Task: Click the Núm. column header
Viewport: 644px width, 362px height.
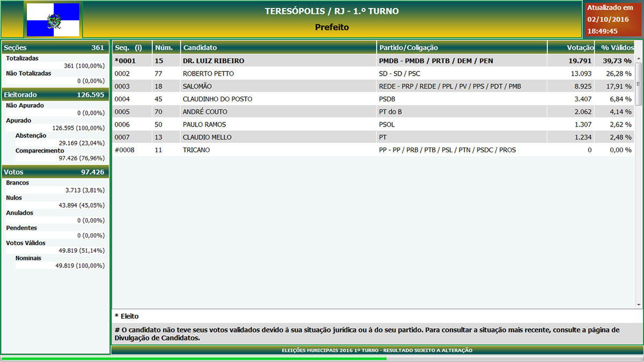Action: click(166, 48)
